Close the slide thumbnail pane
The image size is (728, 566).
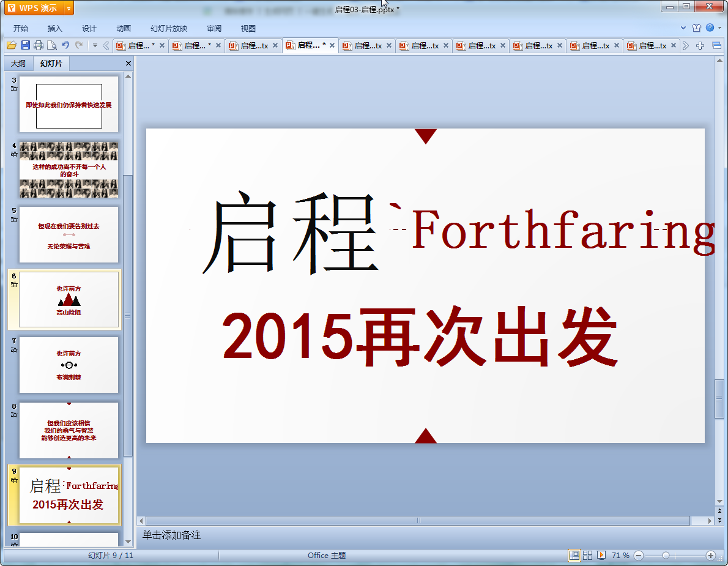[128, 63]
